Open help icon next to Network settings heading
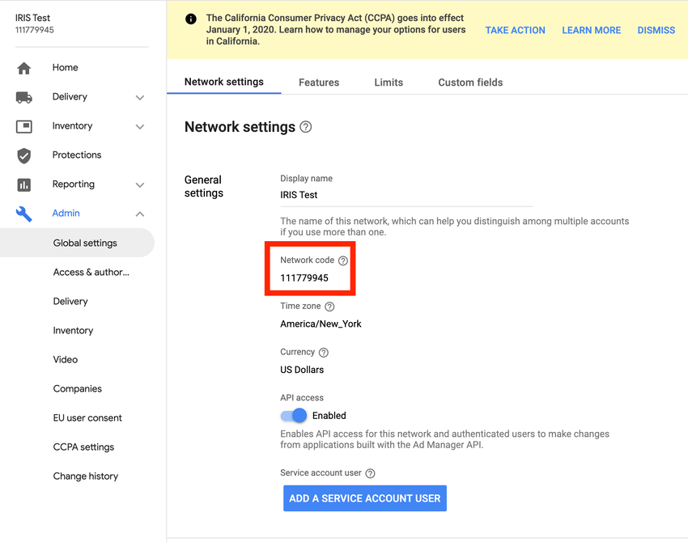Screen dimensions: 688x542 pos(306,127)
